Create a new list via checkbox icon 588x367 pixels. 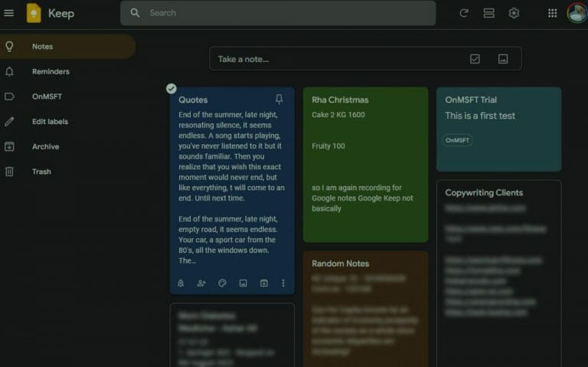(475, 59)
